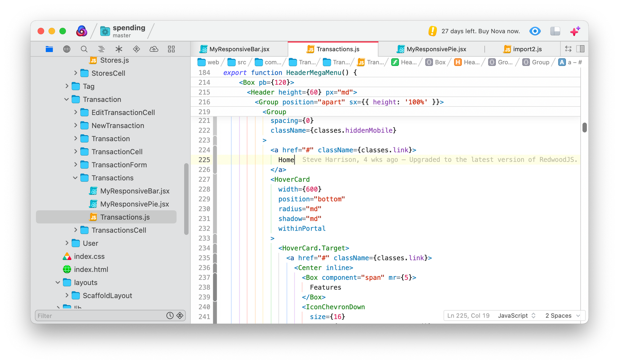Switch to the import2.js tab
619x364 pixels.
click(x=522, y=49)
